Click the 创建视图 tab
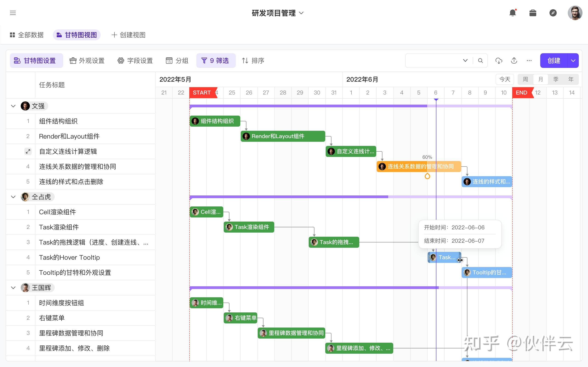The width and height of the screenshot is (588, 367). tap(128, 35)
